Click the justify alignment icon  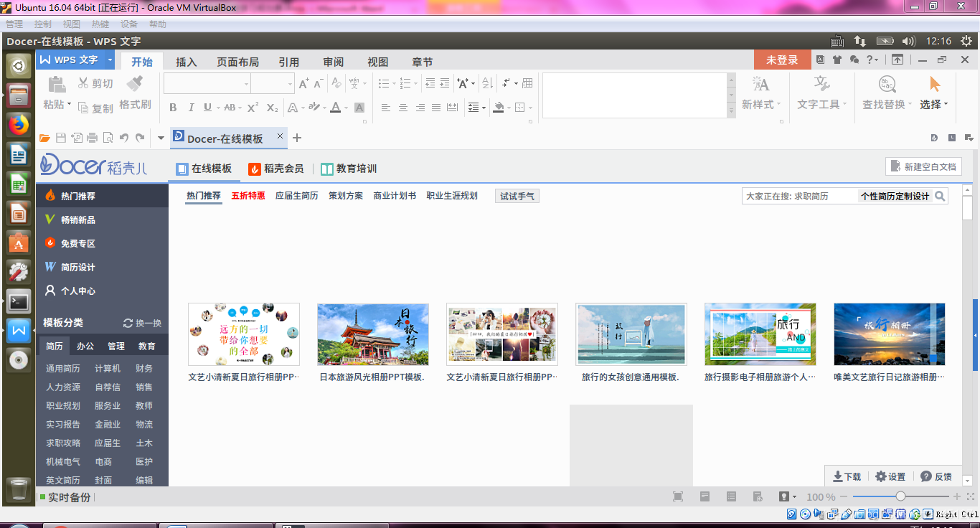[436, 108]
